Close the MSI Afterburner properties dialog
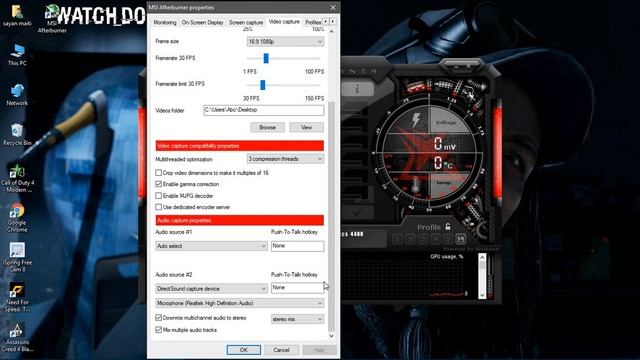Viewport: 640px width, 360px height. tap(333, 7)
